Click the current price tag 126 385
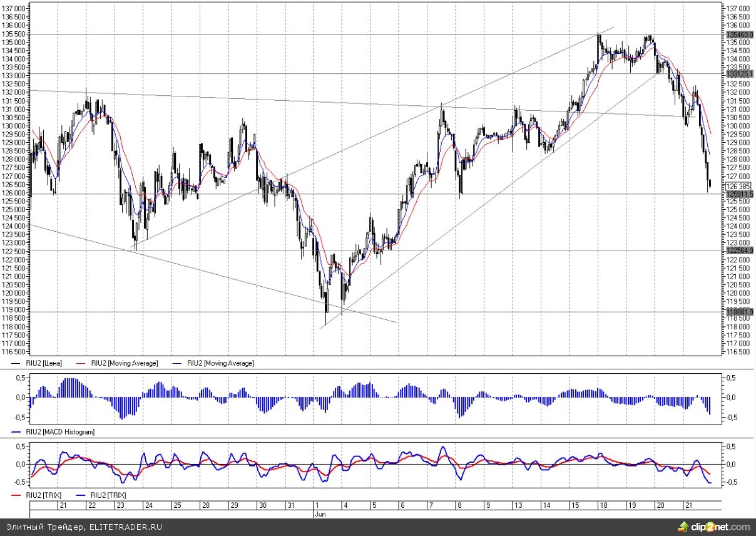756x536 pixels. pyautogui.click(x=738, y=186)
